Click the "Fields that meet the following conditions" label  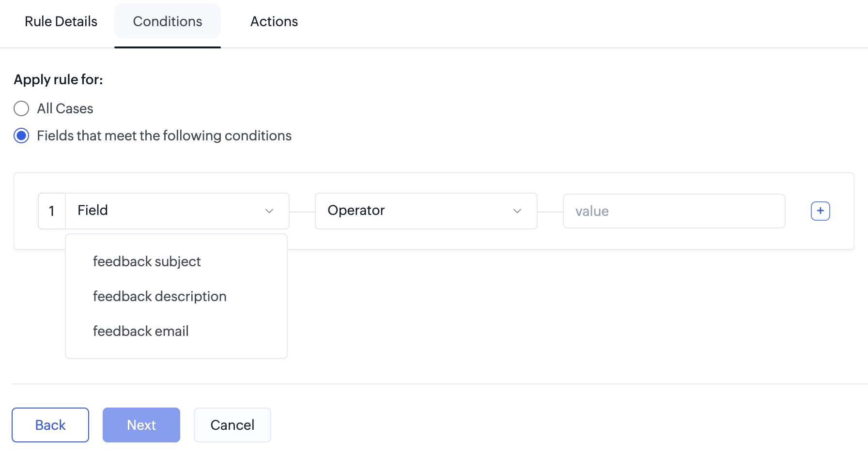(164, 136)
